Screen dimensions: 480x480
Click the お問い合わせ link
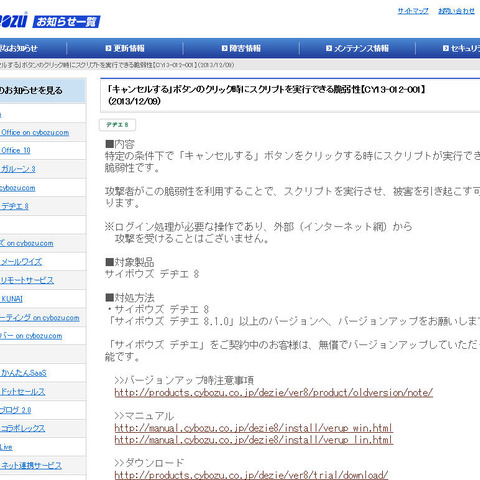[x=456, y=11]
